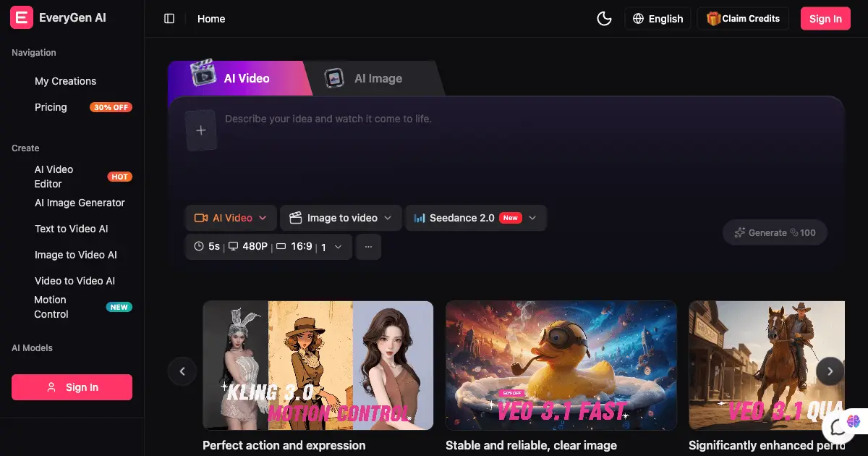The height and width of the screenshot is (456, 868).
Task: Open AI Image Generator in the sidebar
Action: pos(80,203)
